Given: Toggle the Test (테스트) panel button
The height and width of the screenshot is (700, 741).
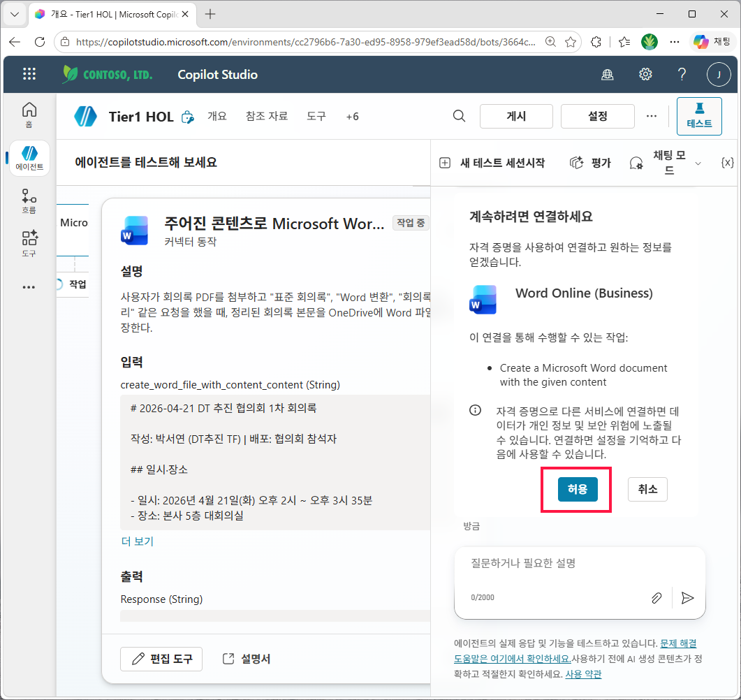Looking at the screenshot, I should 699,116.
